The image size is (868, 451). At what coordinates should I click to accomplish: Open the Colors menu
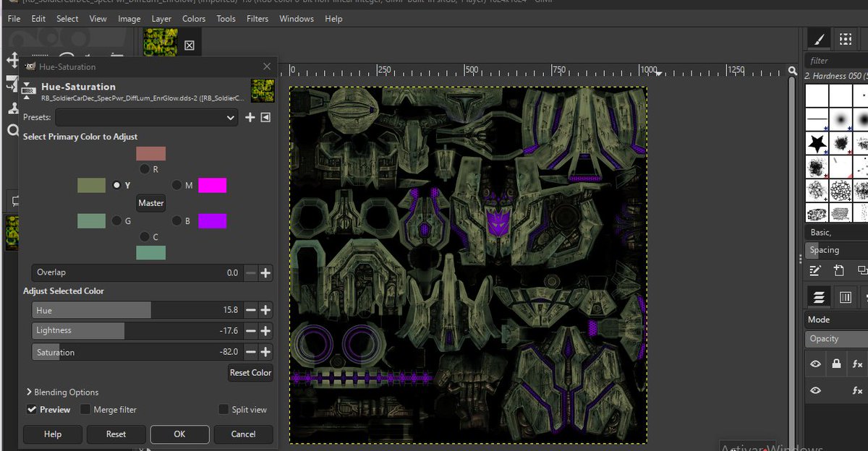click(x=194, y=19)
